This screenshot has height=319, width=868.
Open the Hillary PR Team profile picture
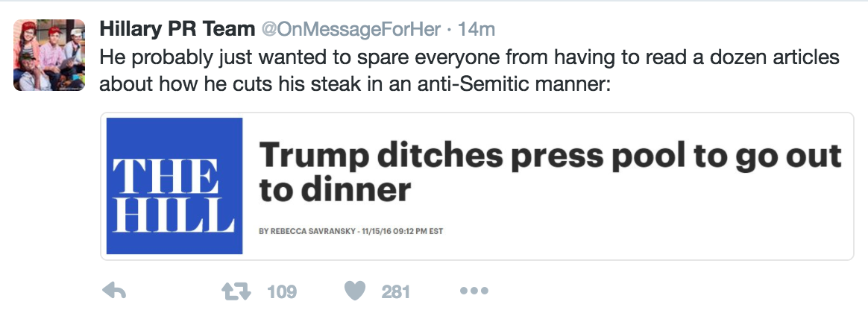click(x=49, y=55)
